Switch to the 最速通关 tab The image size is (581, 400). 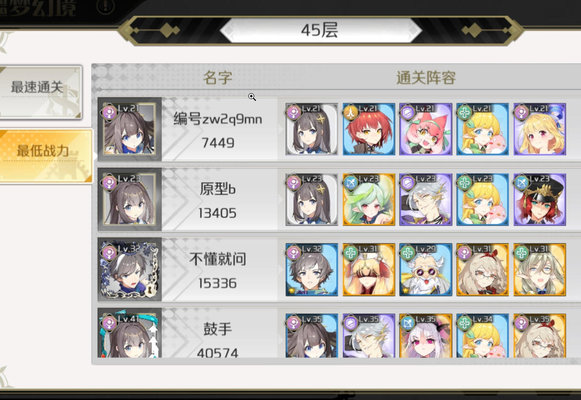(x=40, y=92)
